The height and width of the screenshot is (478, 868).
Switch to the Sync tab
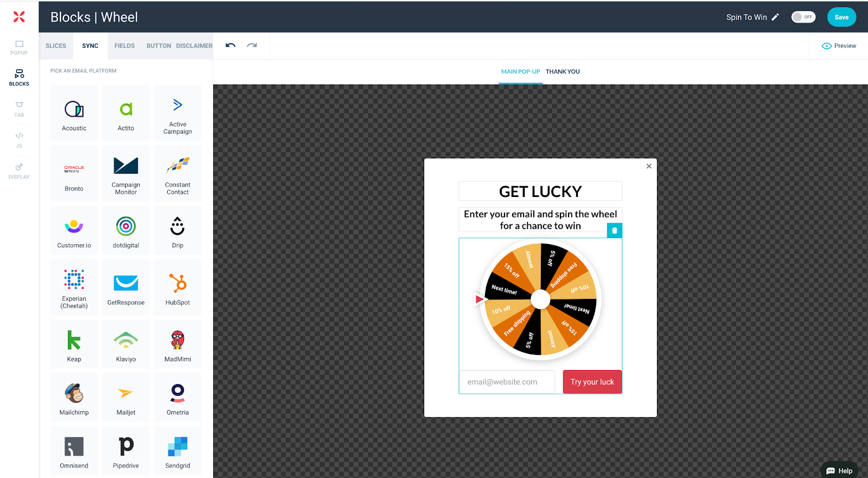pyautogui.click(x=90, y=46)
